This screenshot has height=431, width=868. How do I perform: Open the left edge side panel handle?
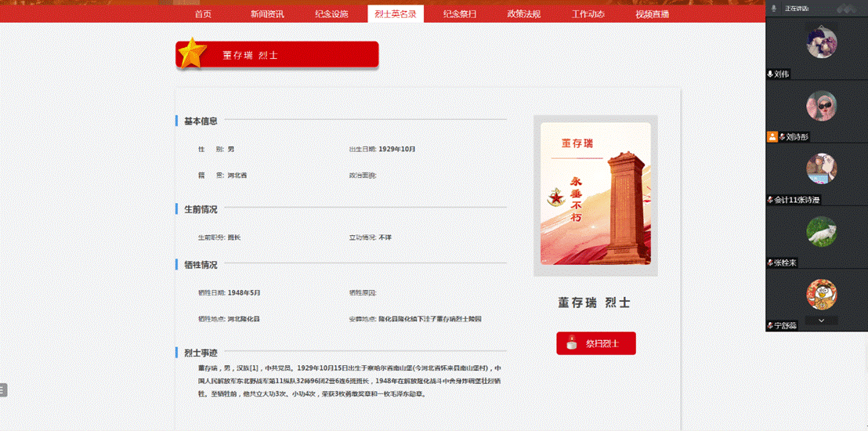(x=3, y=389)
